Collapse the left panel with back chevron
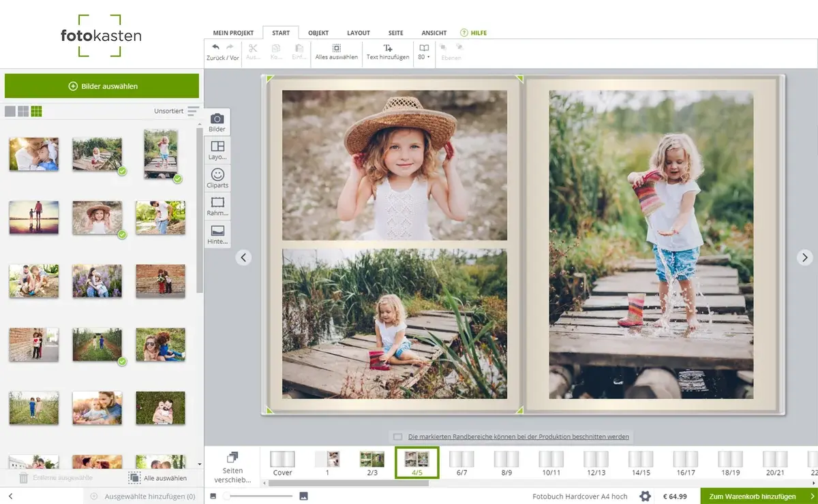 [x=10, y=497]
